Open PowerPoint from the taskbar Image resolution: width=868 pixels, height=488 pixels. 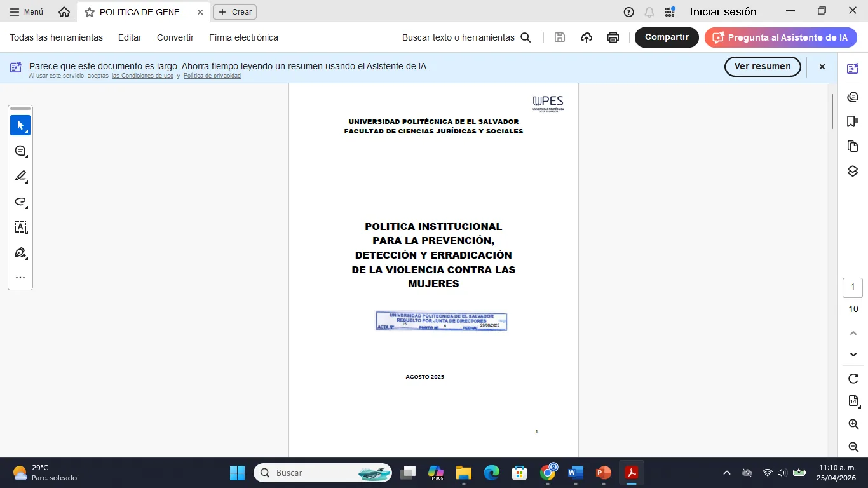click(604, 473)
